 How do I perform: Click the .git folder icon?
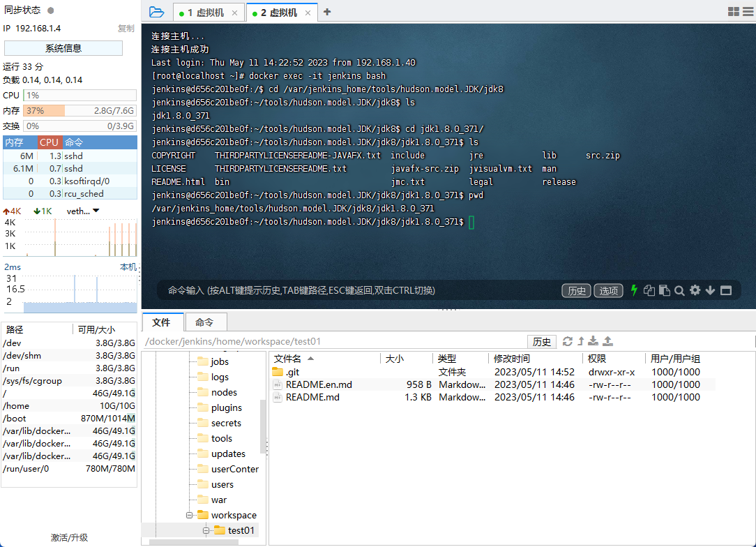278,372
